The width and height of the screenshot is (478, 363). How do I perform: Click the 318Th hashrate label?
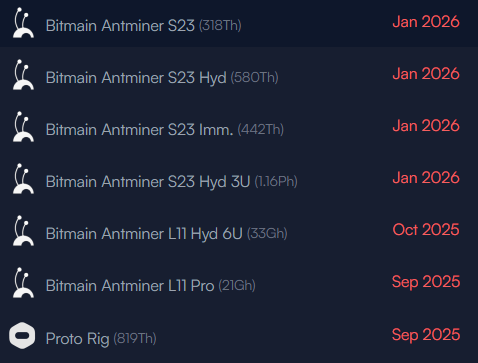220,25
